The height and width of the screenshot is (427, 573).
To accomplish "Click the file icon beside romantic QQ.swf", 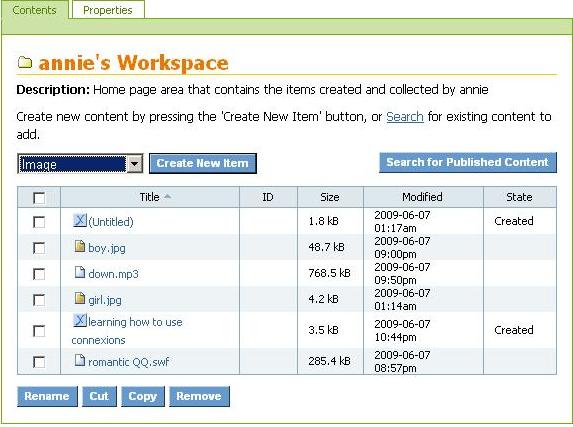I will coord(80,360).
